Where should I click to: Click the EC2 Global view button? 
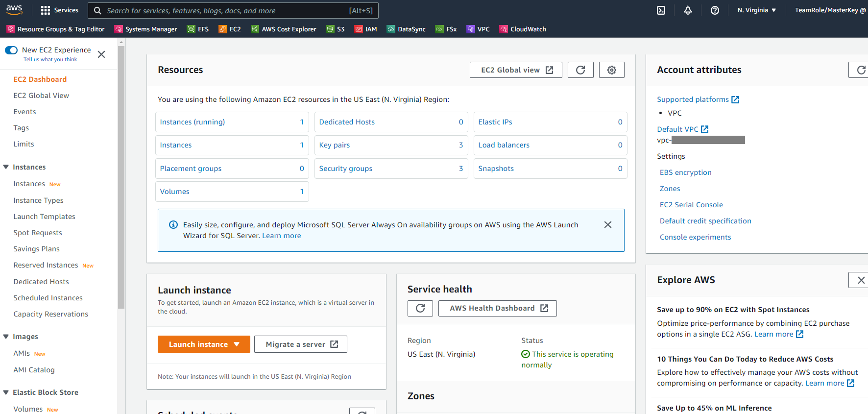click(516, 70)
